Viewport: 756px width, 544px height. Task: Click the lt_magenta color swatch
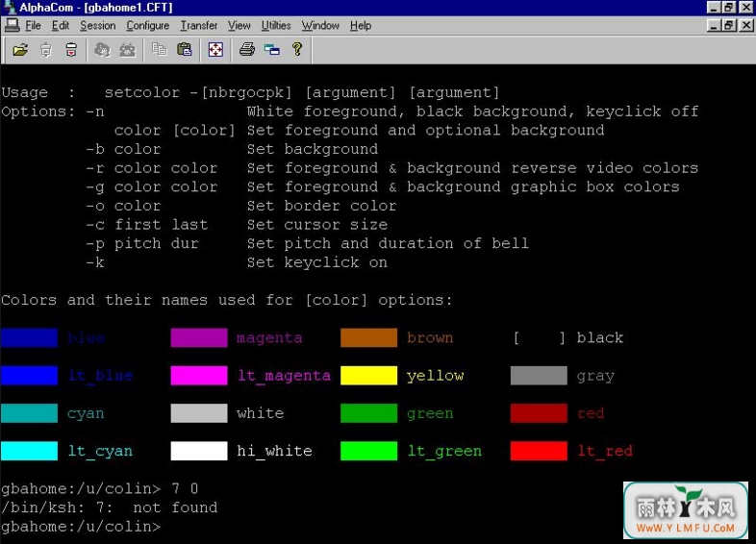[x=199, y=376]
